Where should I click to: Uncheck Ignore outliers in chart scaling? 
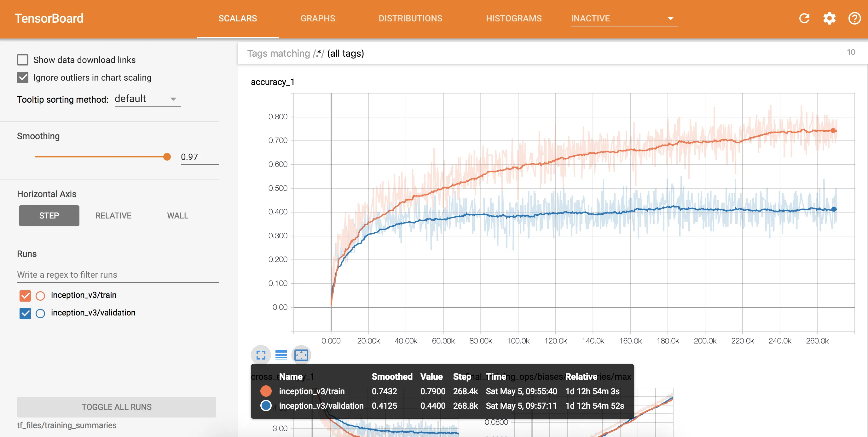point(23,78)
